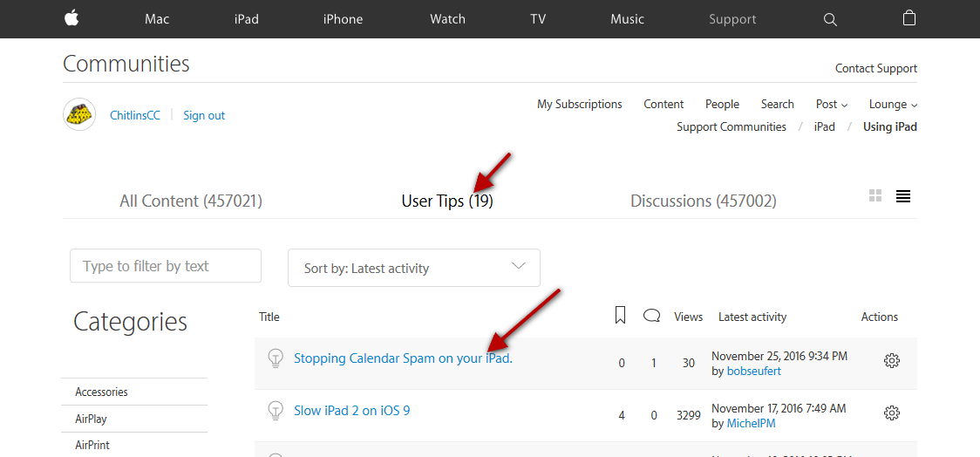This screenshot has width=980, height=457.
Task: Click lightbulb icon beside Stopping Calendar Spam
Action: pyautogui.click(x=275, y=358)
